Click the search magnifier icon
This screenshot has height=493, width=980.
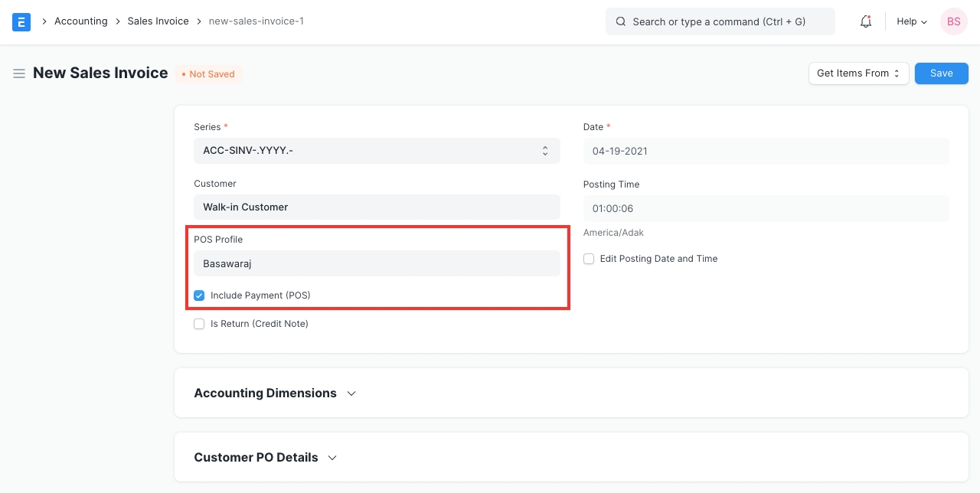(x=621, y=21)
